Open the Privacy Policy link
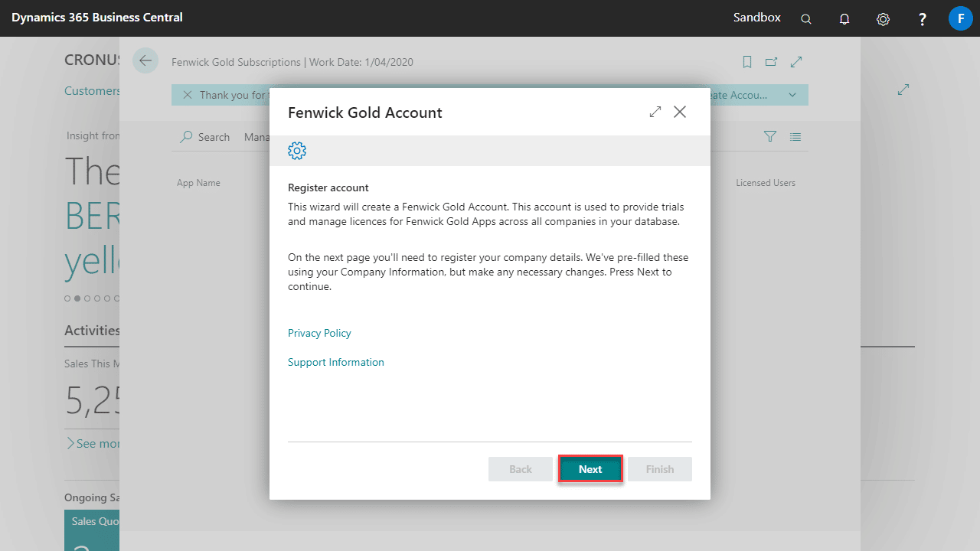The image size is (980, 551). point(319,333)
